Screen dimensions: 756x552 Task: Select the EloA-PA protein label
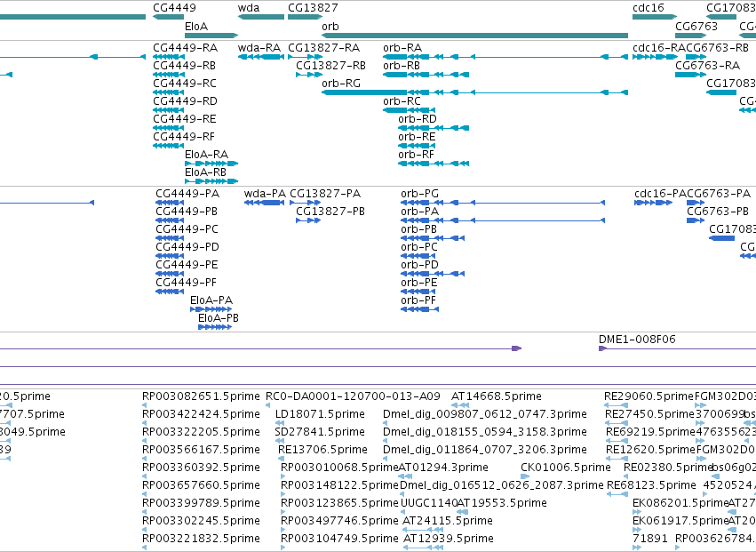click(211, 300)
